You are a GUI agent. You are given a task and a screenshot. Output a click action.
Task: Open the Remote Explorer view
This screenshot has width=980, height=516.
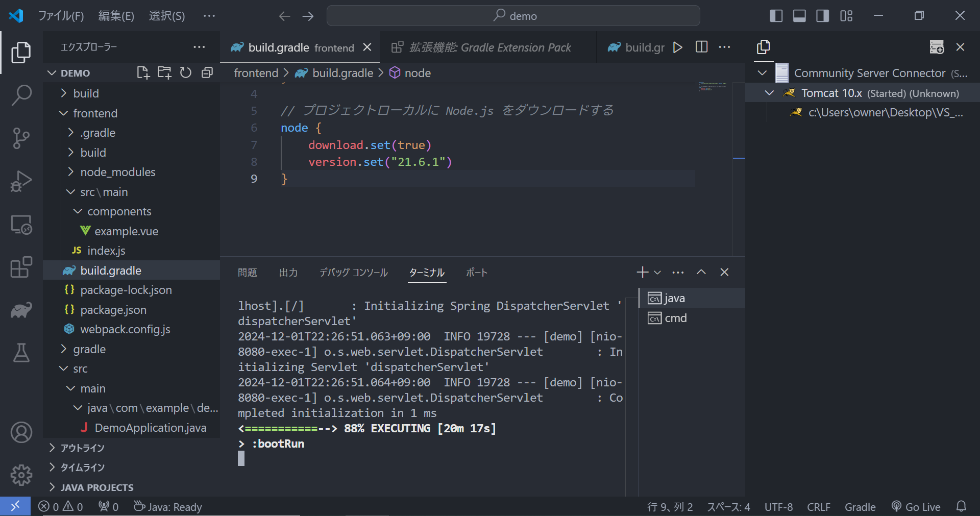[x=21, y=224]
